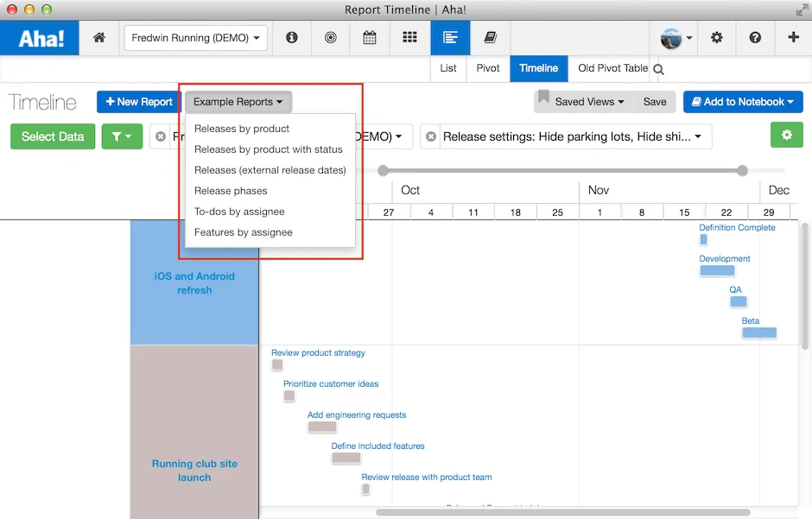Open the Aha! logo home
Screen dimensions: 812x519
[40, 38]
